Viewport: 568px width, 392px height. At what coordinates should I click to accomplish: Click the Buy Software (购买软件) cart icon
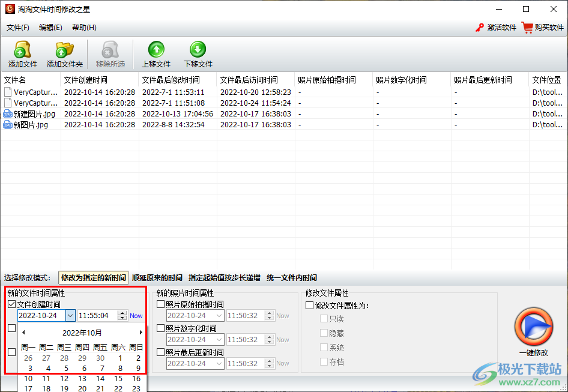(527, 28)
